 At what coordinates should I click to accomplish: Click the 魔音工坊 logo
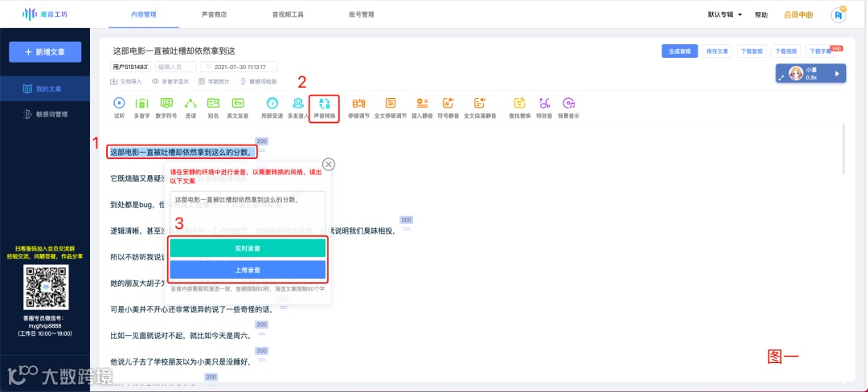click(x=45, y=14)
